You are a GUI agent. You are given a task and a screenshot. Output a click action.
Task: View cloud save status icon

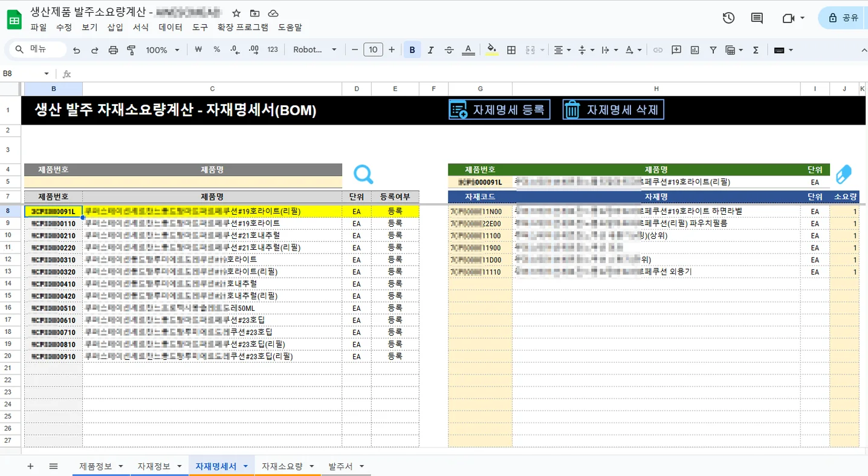click(x=273, y=13)
